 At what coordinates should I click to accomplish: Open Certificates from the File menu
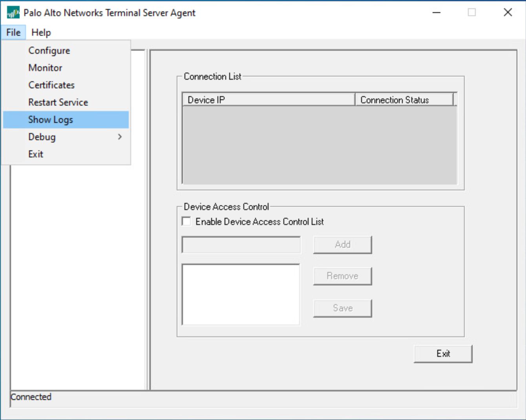point(51,85)
